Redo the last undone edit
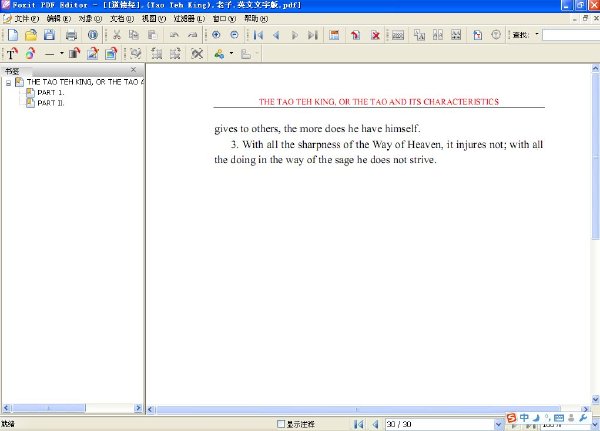600x431 pixels. click(x=192, y=35)
